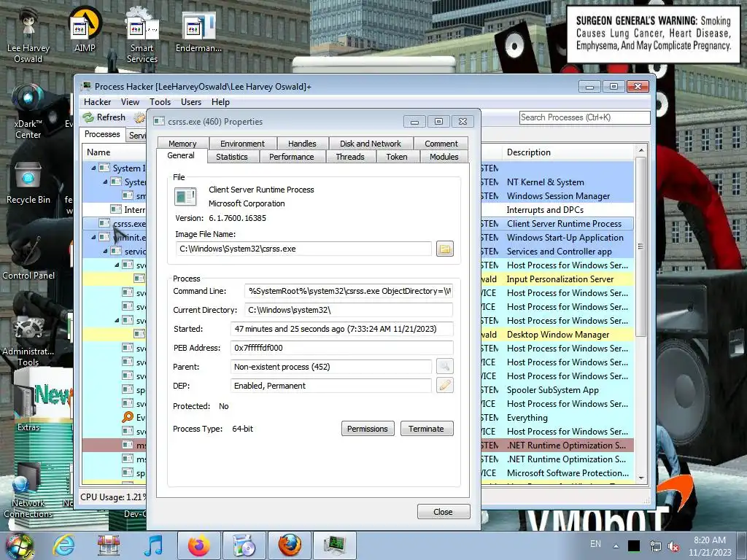
Task: Select the csrss.exe process row icon
Action: click(104, 223)
